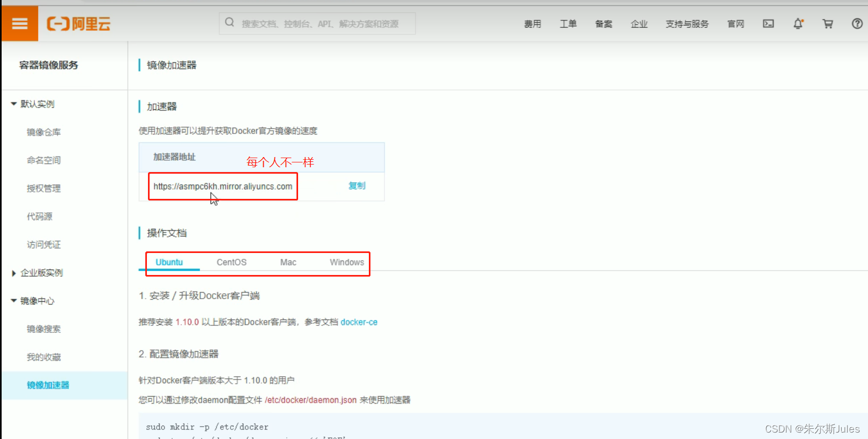Open 命名空间 in the sidebar
Screen dimensions: 868x439
click(44, 160)
